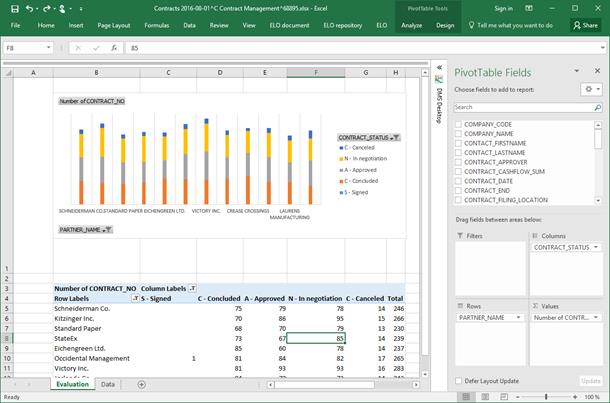Viewport: 610px width, 403px height.
Task: Click the New Sheet plus icon
Action: 142,385
